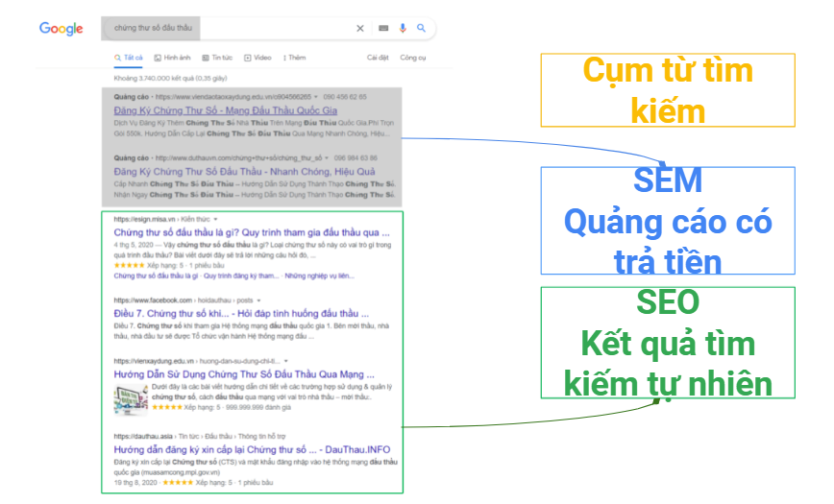Switch to 'Hình ảnh' tab
834x504 pixels.
point(172,58)
